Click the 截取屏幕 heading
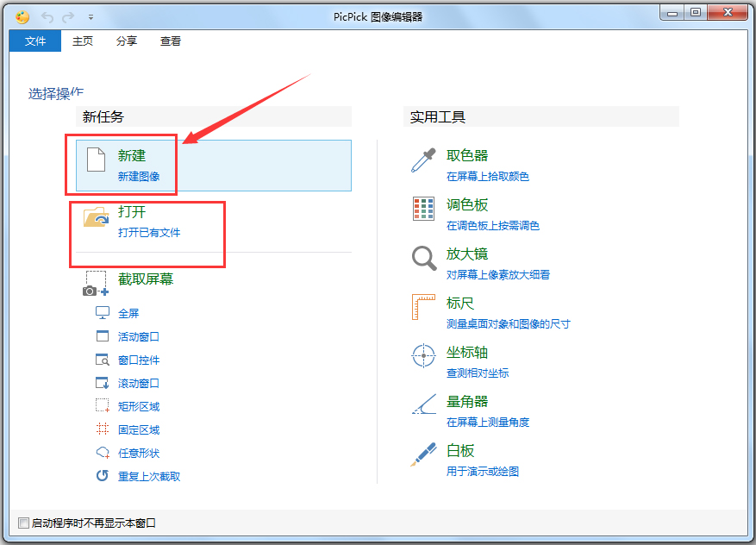Viewport: 756px width, 545px height. coord(146,279)
